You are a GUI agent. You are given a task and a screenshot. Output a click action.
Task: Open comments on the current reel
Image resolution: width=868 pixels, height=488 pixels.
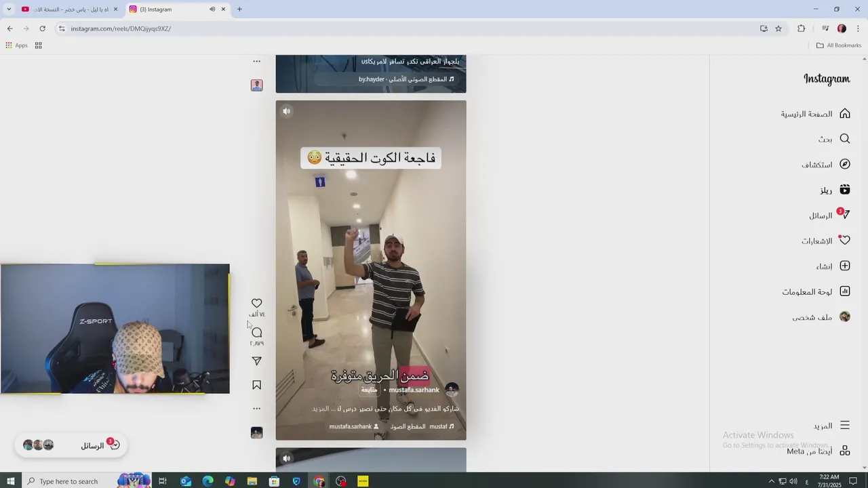pyautogui.click(x=256, y=332)
